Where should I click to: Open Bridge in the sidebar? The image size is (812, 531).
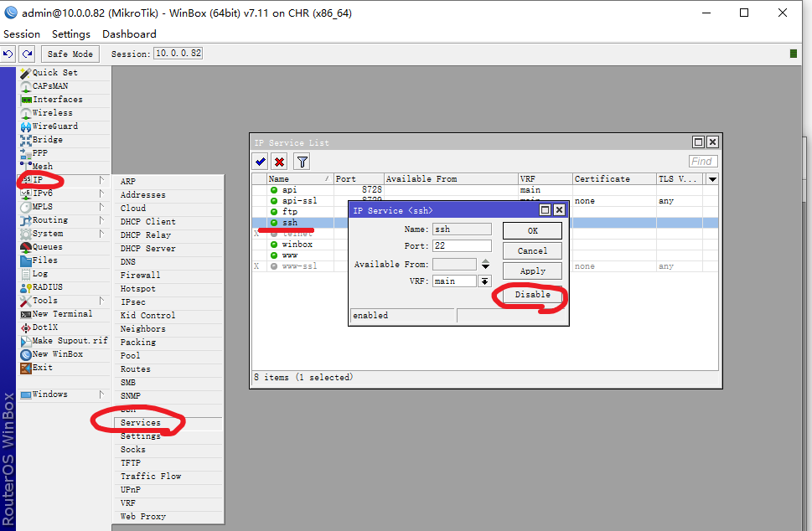(65, 140)
